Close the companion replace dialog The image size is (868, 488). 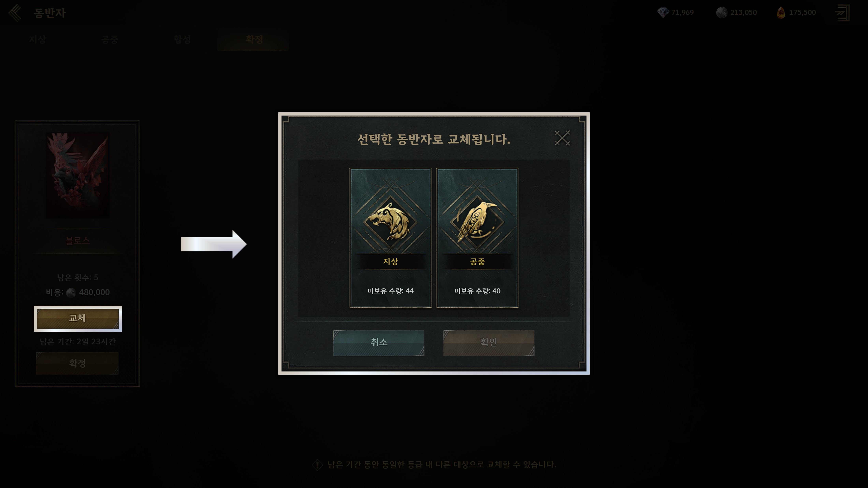click(x=562, y=138)
